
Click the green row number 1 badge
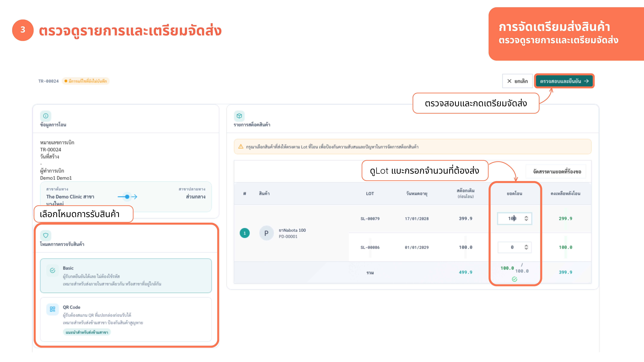[245, 233]
